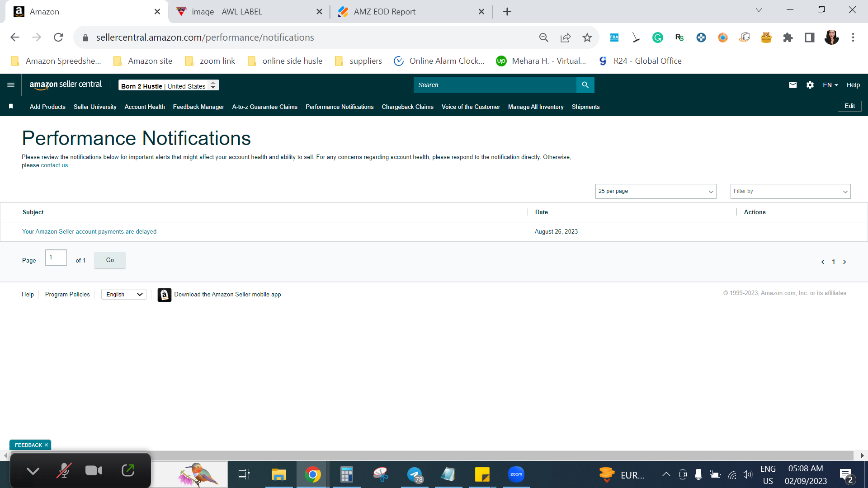
Task: Expand the Zoom floating toolbar chevron
Action: (33, 471)
